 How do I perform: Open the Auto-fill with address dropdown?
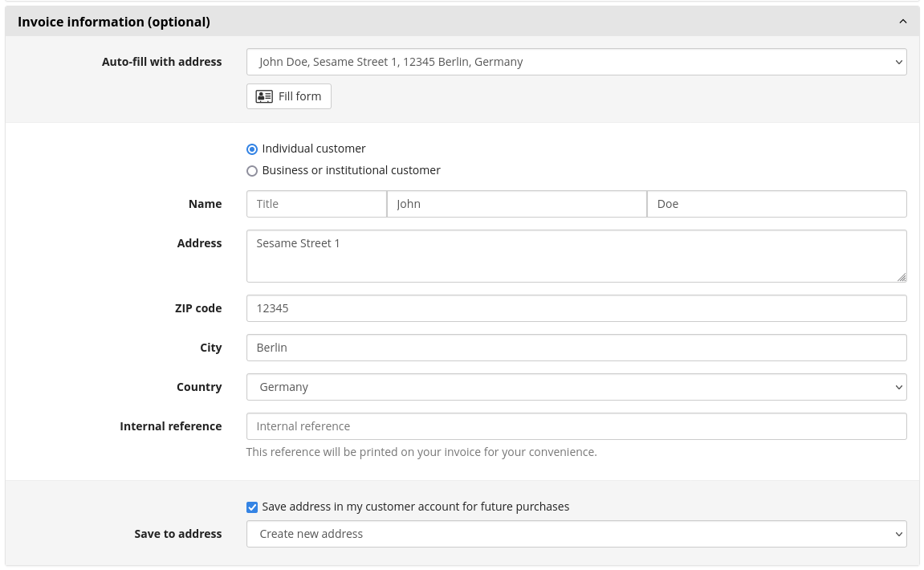pyautogui.click(x=576, y=62)
